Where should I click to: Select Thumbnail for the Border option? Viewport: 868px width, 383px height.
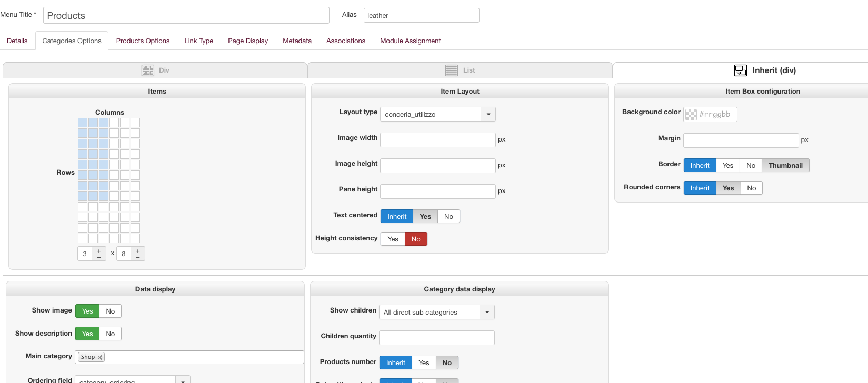785,166
